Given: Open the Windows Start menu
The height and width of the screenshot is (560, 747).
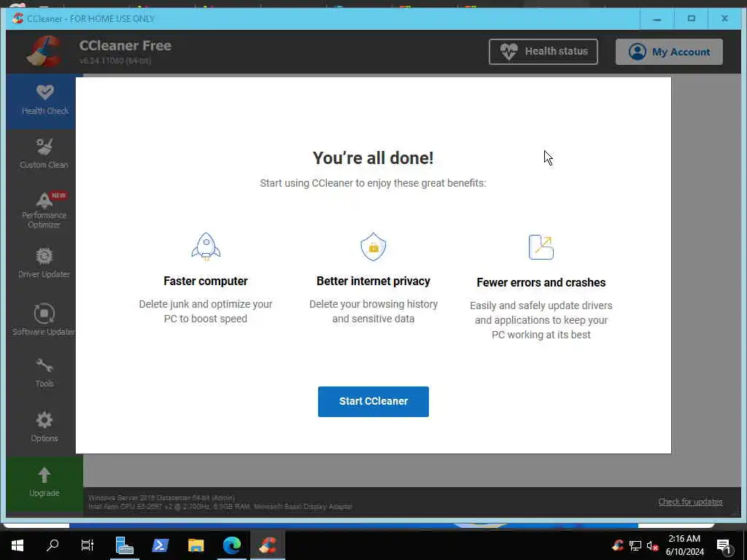Looking at the screenshot, I should (18, 545).
